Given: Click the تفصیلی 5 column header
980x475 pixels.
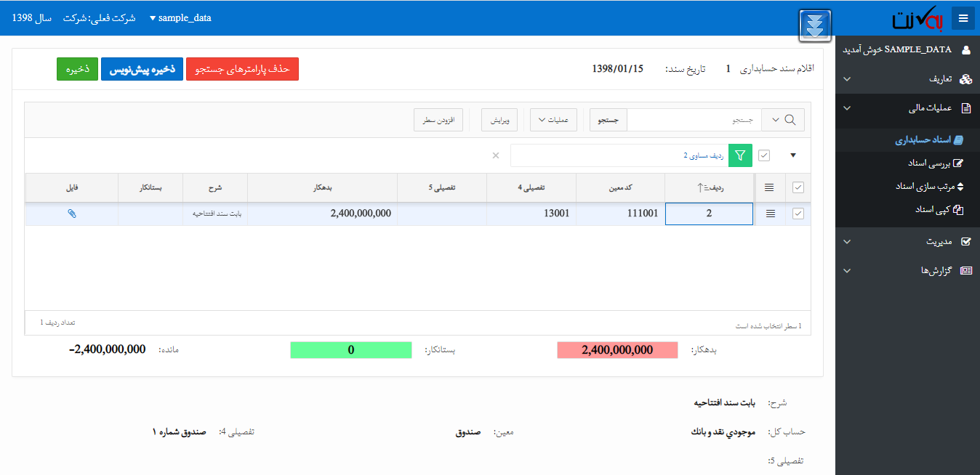Looking at the screenshot, I should point(442,187).
